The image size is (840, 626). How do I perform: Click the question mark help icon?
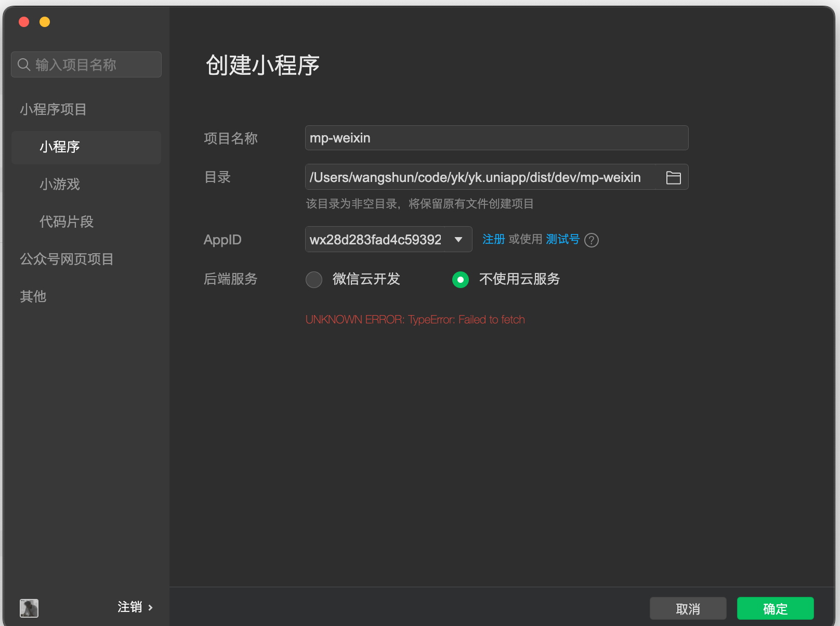click(x=592, y=240)
